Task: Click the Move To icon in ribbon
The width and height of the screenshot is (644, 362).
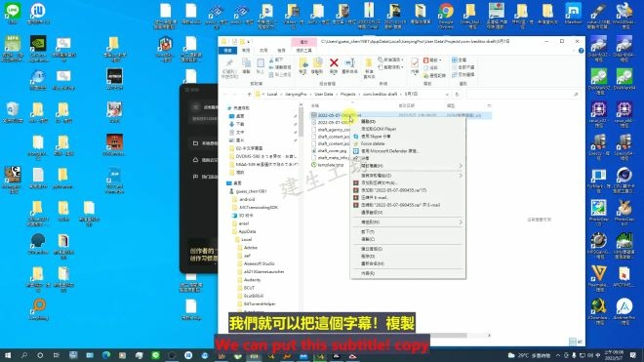Action: click(x=303, y=62)
